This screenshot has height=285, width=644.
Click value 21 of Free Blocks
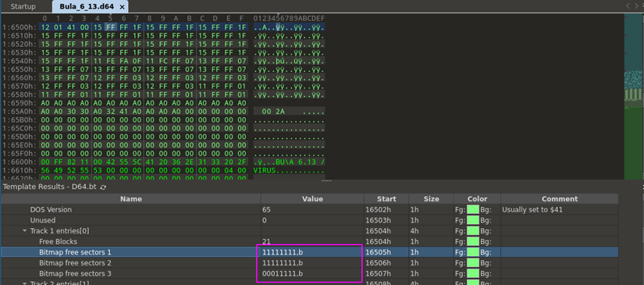coord(266,241)
